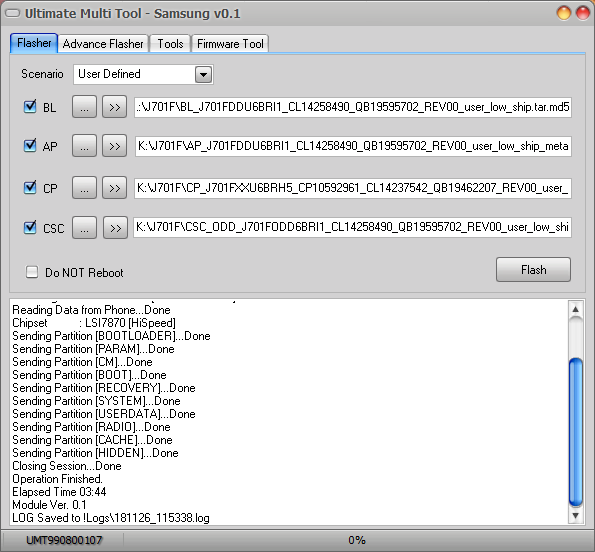Switch to the Tools tab
The height and width of the screenshot is (552, 595).
[x=170, y=44]
